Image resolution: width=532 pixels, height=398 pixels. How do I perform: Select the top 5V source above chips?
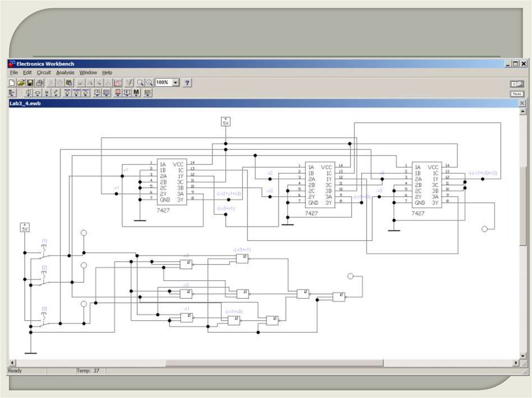pos(225,121)
